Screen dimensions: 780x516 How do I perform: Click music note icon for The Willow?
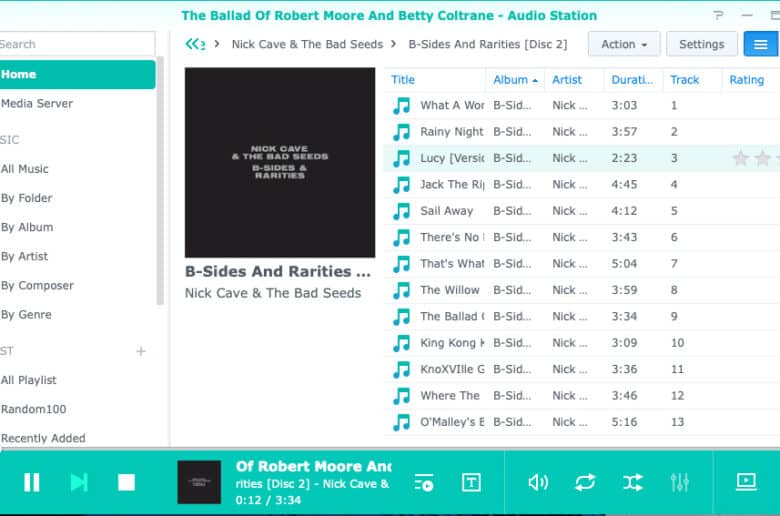click(x=401, y=290)
